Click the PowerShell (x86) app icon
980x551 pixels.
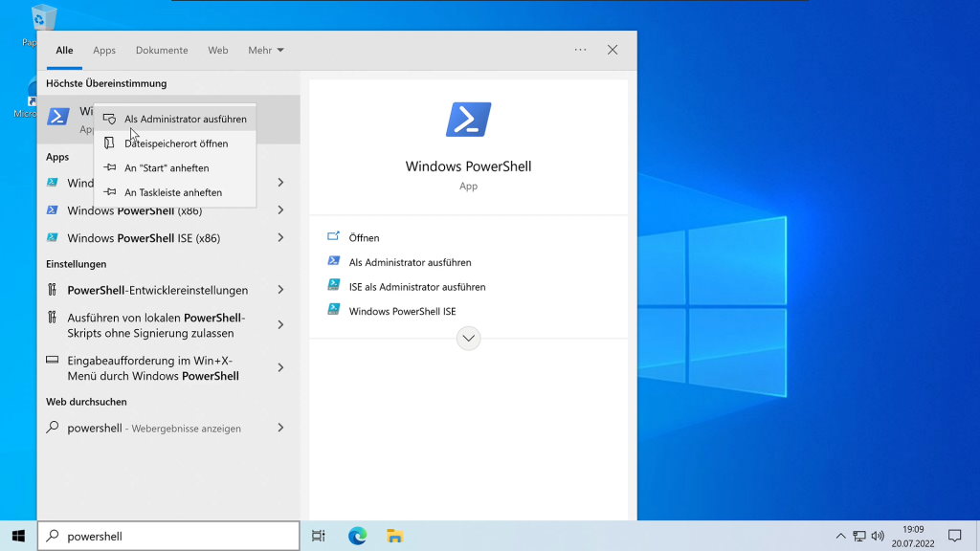tap(53, 209)
